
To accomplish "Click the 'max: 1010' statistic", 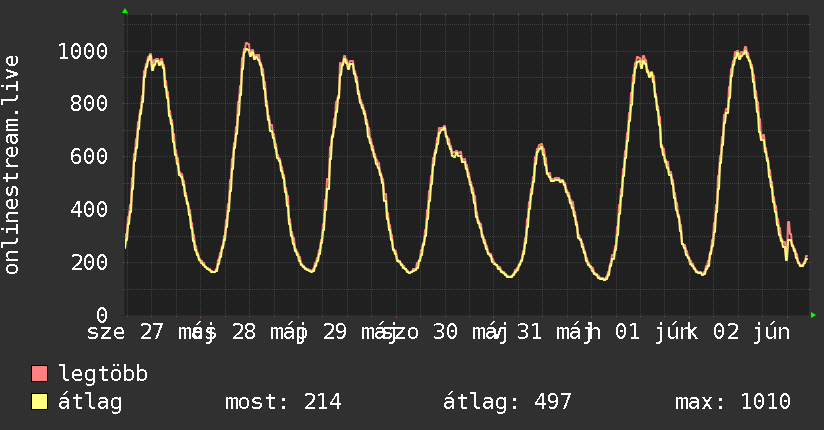I will pyautogui.click(x=733, y=402).
